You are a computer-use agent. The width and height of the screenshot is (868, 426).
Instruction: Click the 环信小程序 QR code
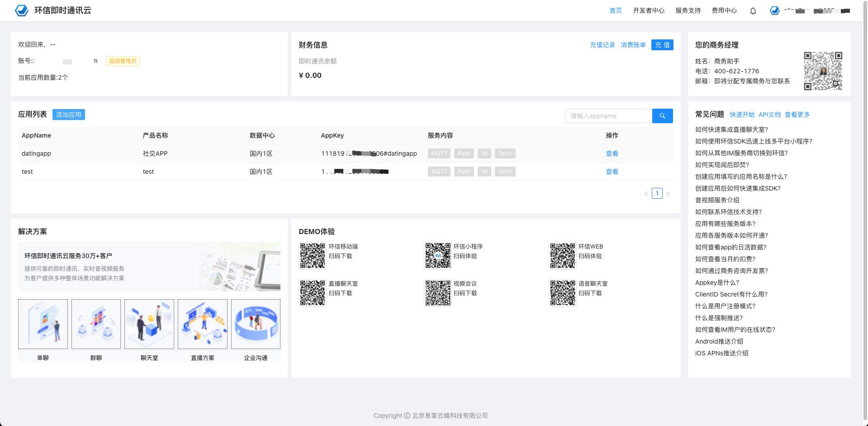point(438,256)
